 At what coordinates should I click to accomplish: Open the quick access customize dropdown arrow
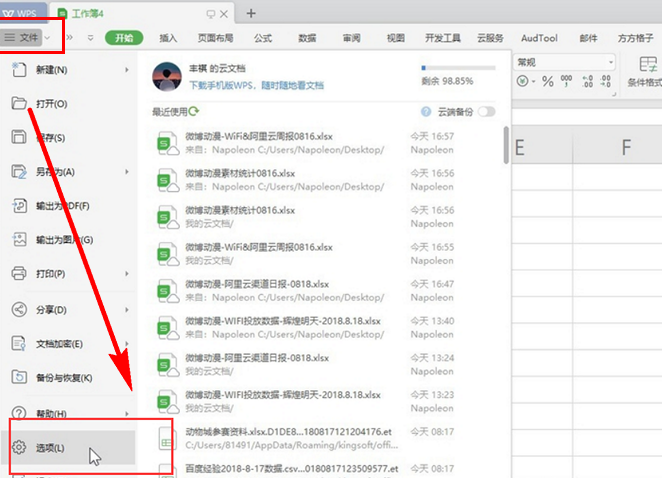pyautogui.click(x=90, y=38)
